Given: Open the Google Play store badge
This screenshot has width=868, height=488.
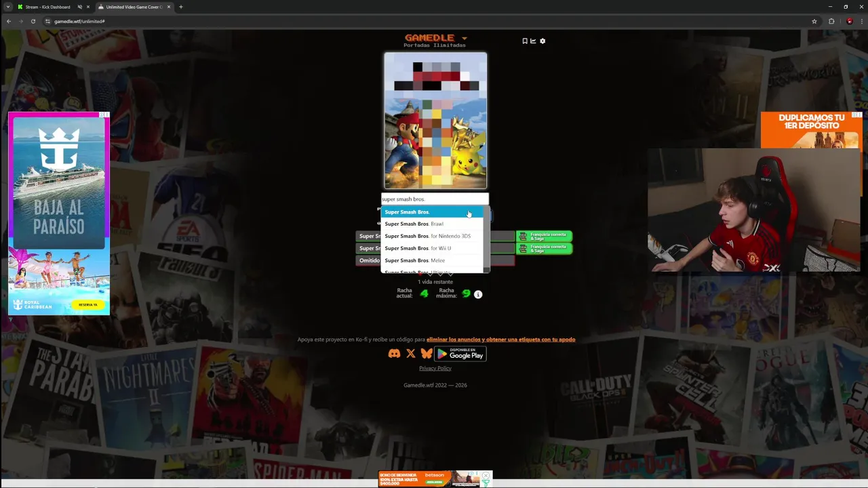Looking at the screenshot, I should 460,354.
